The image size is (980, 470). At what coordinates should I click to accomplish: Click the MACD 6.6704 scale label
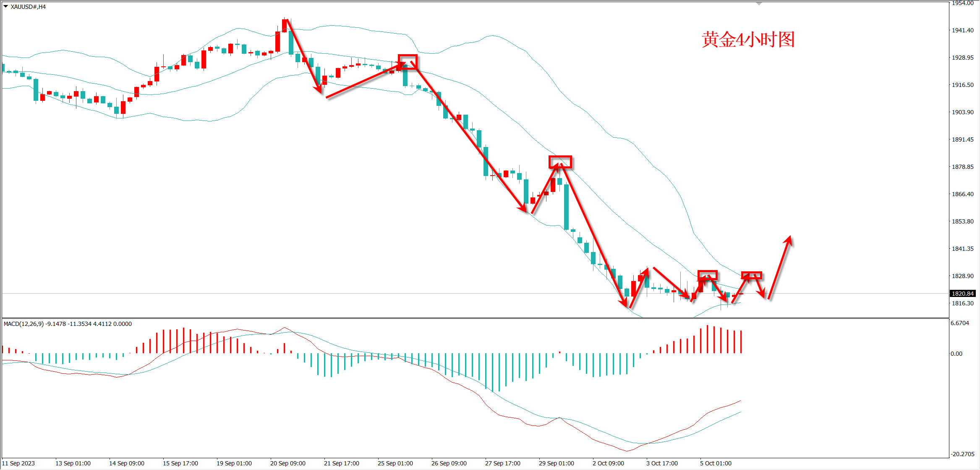(960, 323)
